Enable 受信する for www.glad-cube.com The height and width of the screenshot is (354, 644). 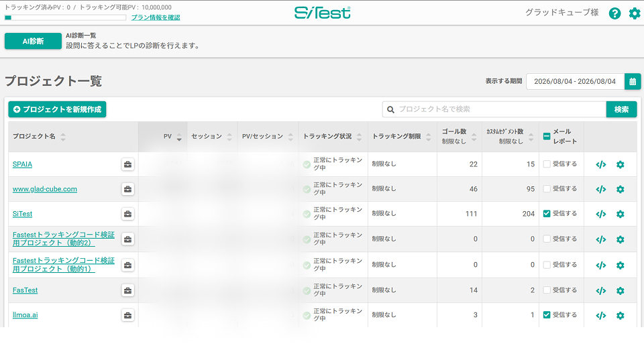(x=547, y=188)
